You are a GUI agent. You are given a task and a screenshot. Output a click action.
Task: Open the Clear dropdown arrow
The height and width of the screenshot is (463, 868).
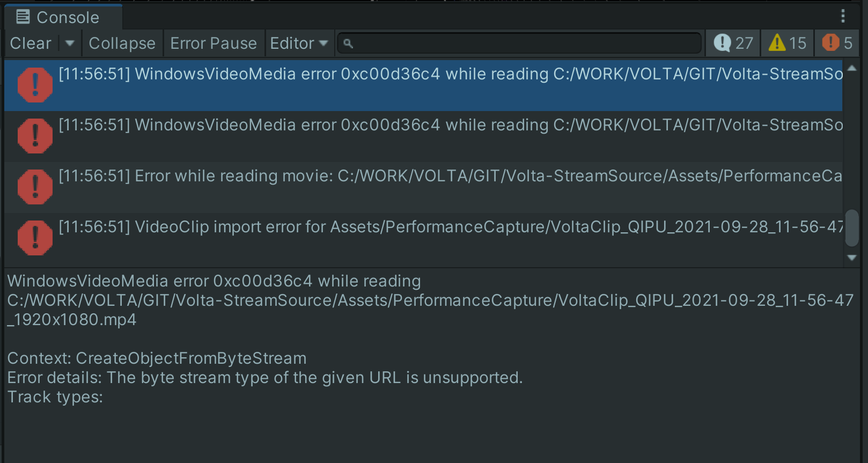pos(70,43)
